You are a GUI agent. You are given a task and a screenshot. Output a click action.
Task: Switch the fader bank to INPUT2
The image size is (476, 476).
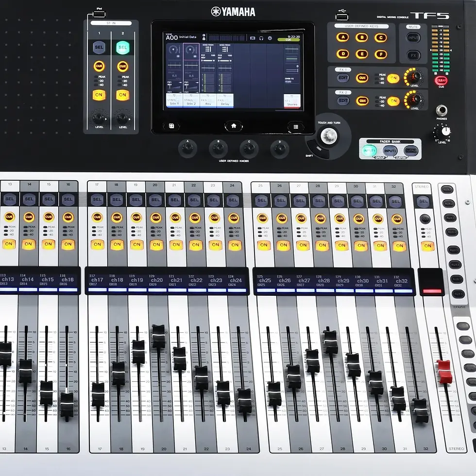click(x=390, y=151)
